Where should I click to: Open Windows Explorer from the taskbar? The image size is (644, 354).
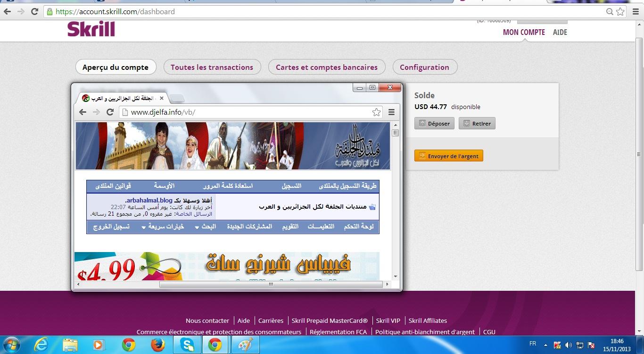[x=70, y=345]
